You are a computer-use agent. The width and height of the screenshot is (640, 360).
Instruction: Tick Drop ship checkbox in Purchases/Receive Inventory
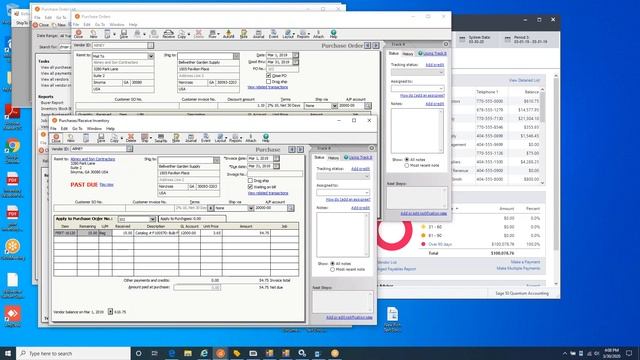(x=250, y=180)
